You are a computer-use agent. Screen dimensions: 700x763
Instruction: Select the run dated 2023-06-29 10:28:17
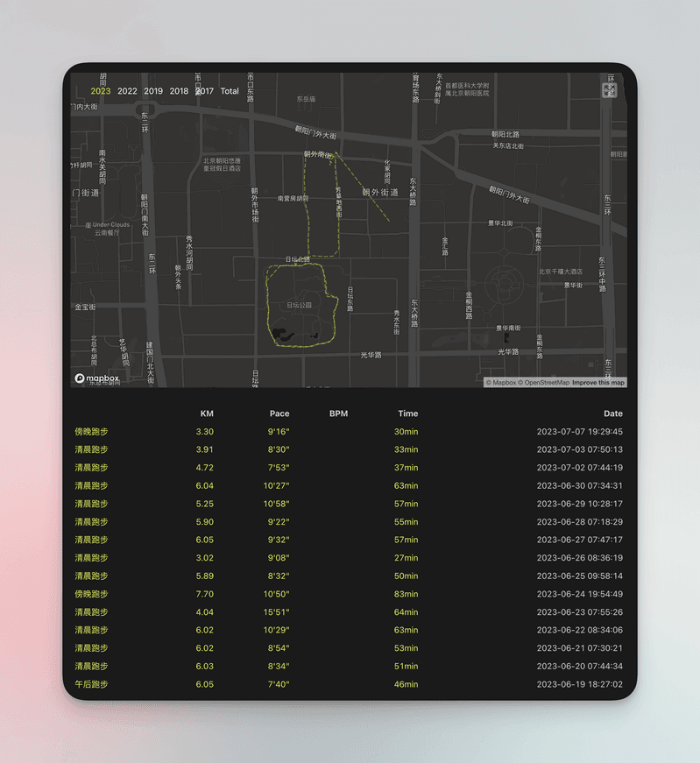point(349,504)
